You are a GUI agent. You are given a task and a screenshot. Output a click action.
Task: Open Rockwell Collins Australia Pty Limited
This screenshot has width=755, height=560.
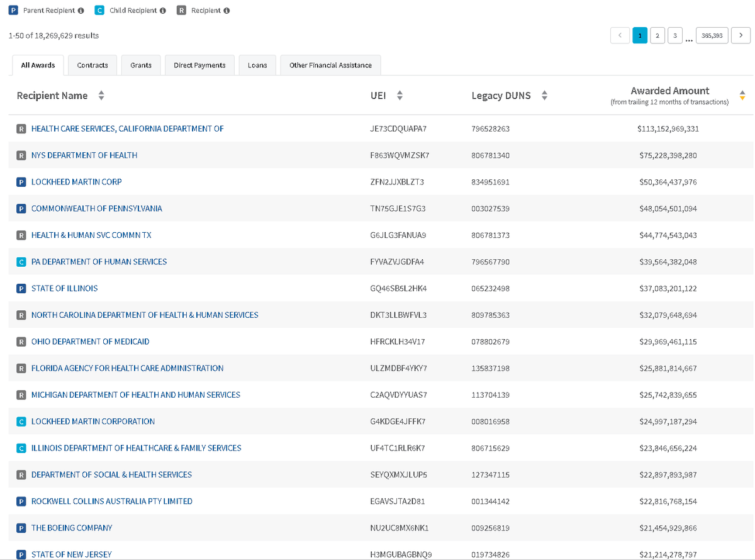[112, 501]
